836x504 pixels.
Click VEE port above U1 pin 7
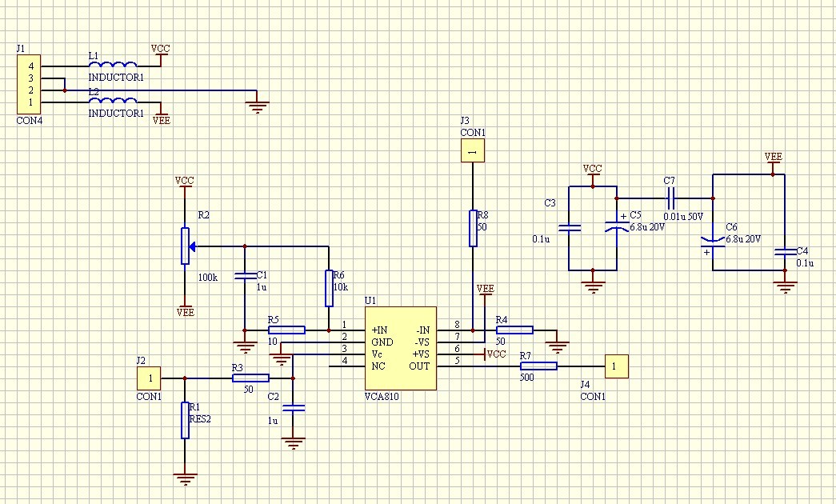[x=485, y=290]
